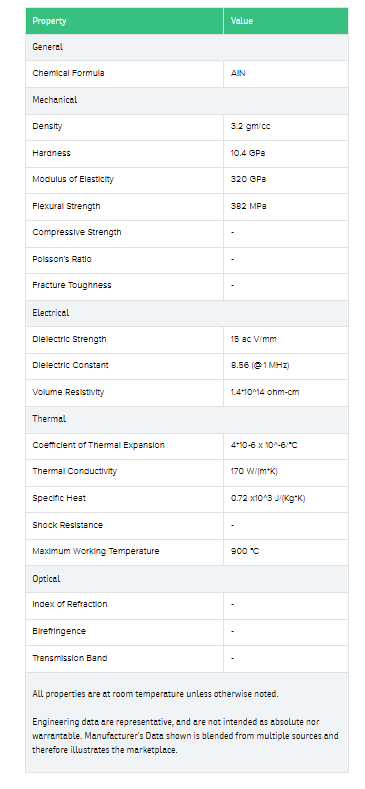Click the Compressive Strength label
The width and height of the screenshot is (365, 789).
[77, 232]
